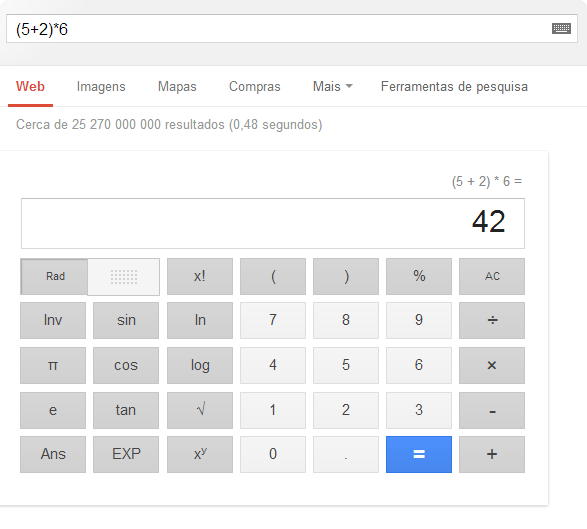Click digit 3 on calculator

tap(419, 410)
